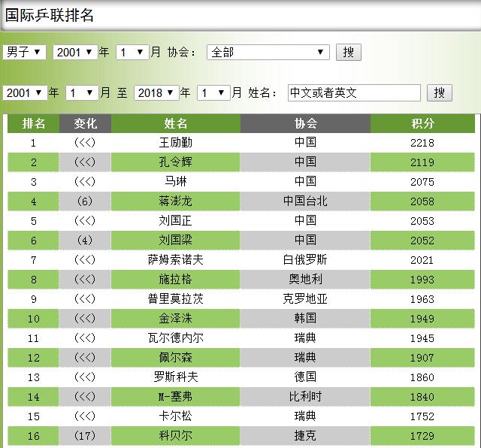Select player name 罗斯科夫
The height and width of the screenshot is (448, 481).
click(x=176, y=377)
